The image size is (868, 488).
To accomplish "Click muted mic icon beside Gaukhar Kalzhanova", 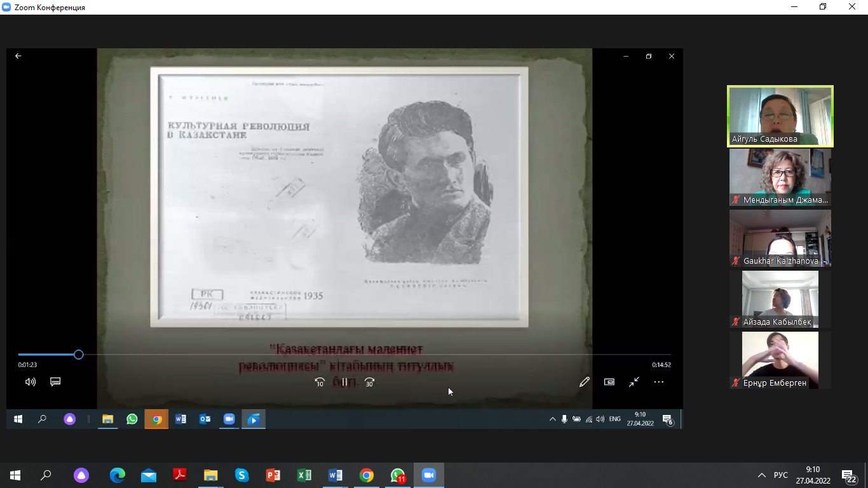I will pyautogui.click(x=736, y=261).
